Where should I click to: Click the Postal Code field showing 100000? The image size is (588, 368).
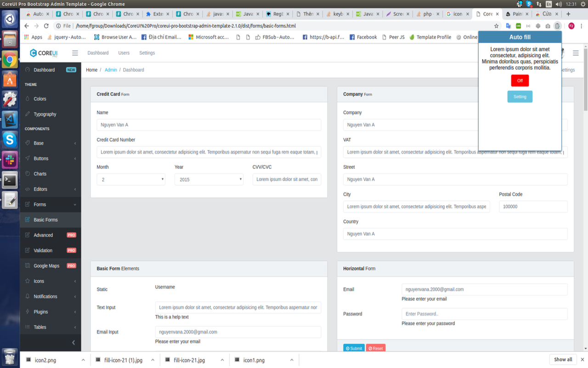pos(533,207)
